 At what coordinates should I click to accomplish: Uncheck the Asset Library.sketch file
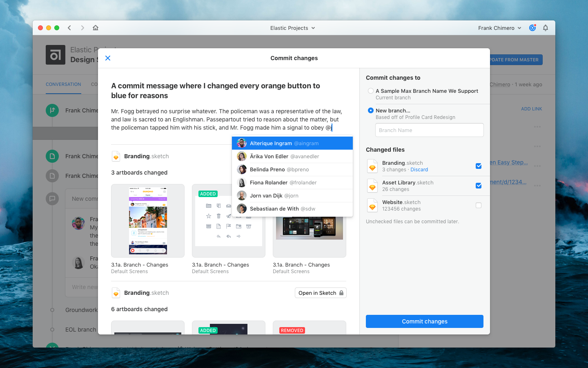479,186
